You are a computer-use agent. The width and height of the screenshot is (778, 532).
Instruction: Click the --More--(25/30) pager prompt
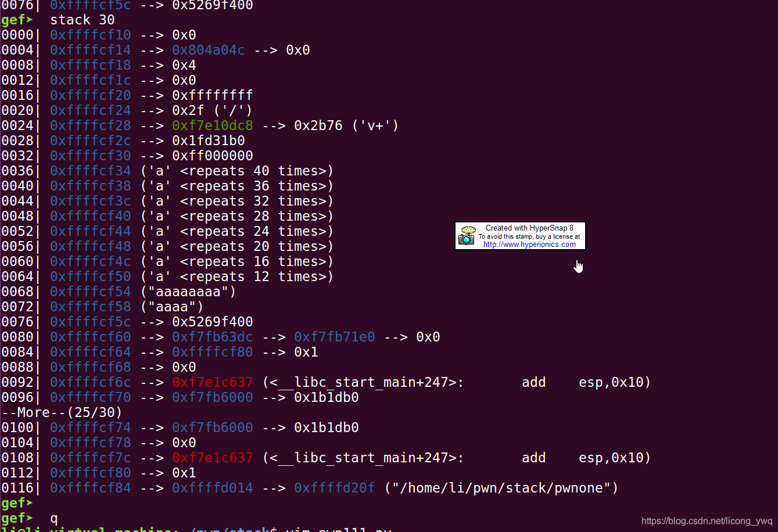pos(62,412)
